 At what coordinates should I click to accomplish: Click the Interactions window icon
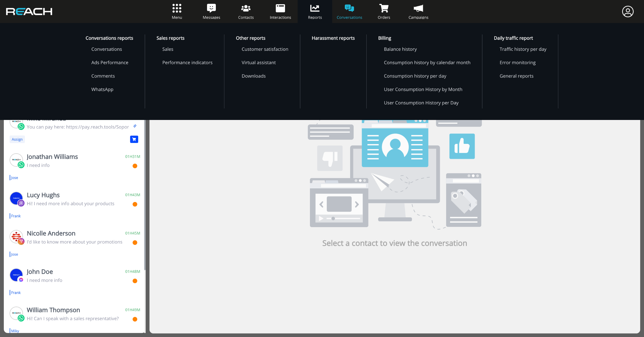pyautogui.click(x=280, y=8)
